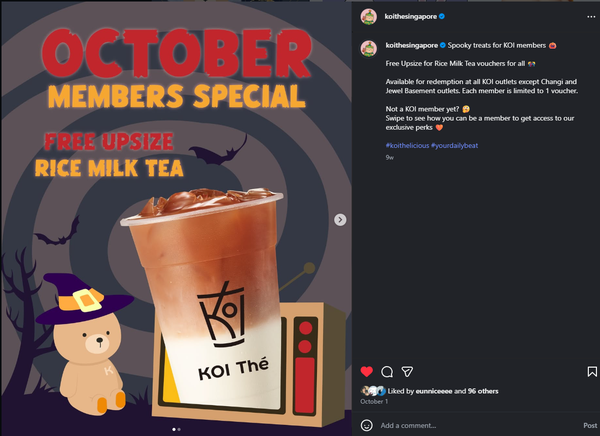Viewport: 600px width, 436px height.
Task: Open koithesingapore profile from header username
Action: click(411, 16)
